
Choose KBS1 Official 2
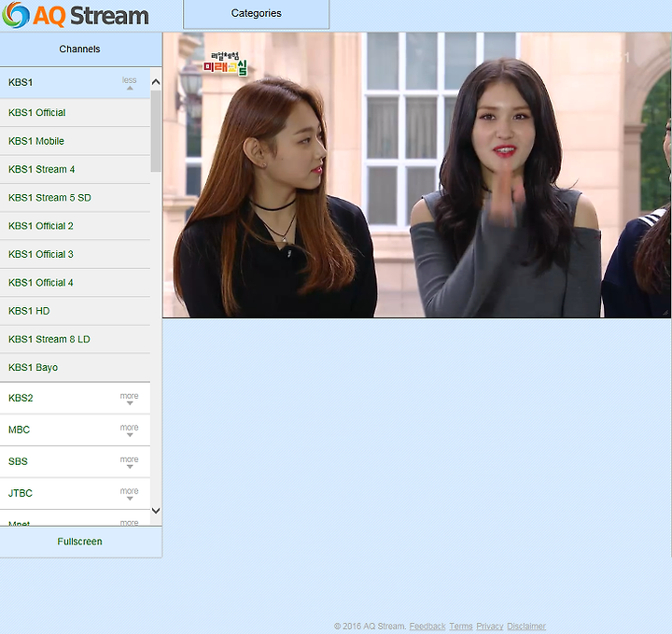(x=75, y=226)
